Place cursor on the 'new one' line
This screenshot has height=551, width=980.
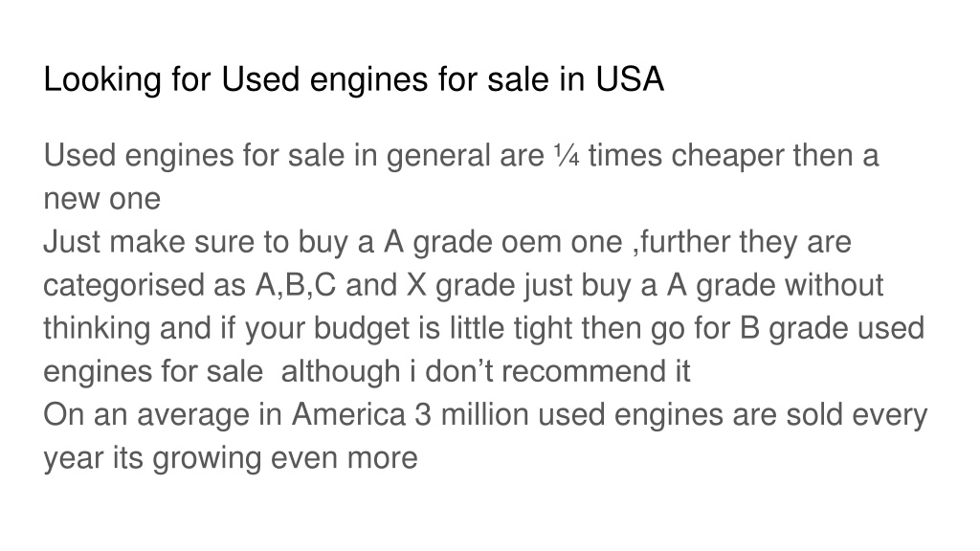[101, 199]
